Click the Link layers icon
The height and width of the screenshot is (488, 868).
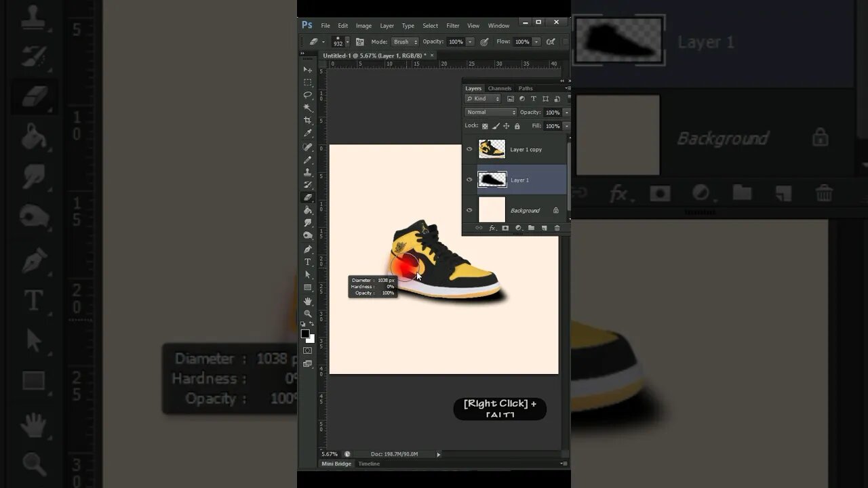[x=479, y=228]
